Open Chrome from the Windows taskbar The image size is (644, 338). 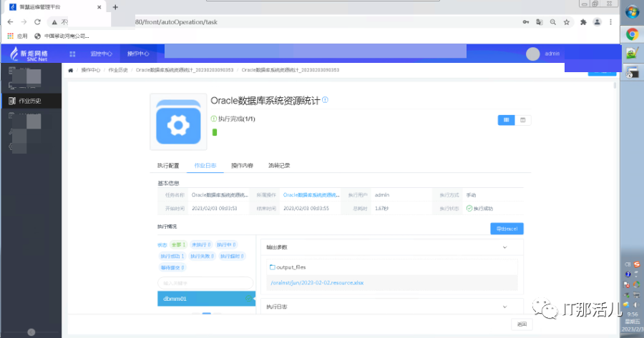632,34
